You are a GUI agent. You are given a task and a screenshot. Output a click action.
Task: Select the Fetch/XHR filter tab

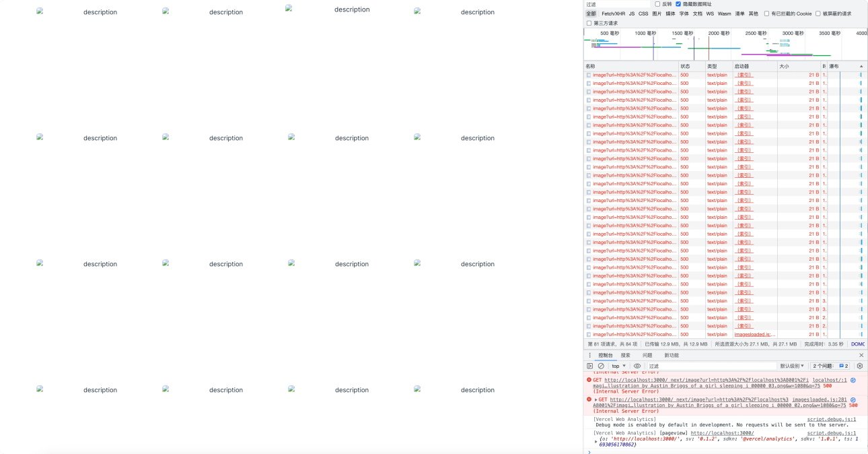click(x=613, y=13)
